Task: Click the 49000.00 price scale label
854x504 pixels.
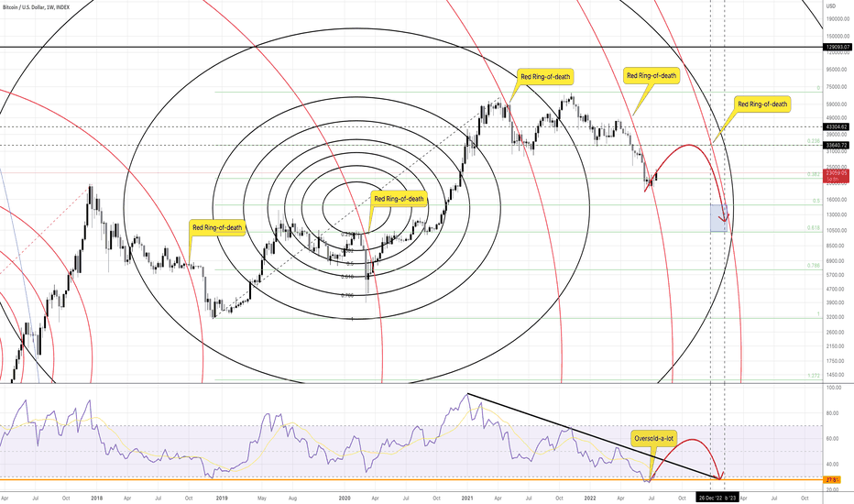Action: click(838, 117)
